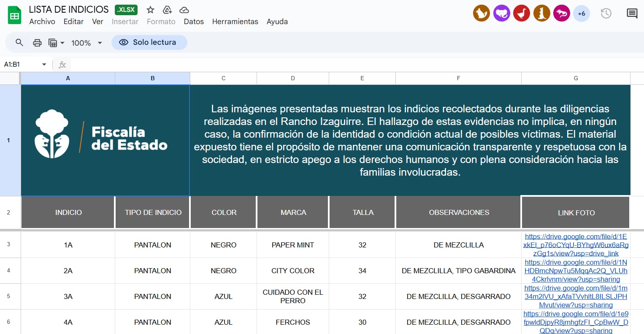The height and width of the screenshot is (334, 644).
Task: Select the PAPER MINT brand cell
Action: pos(292,245)
